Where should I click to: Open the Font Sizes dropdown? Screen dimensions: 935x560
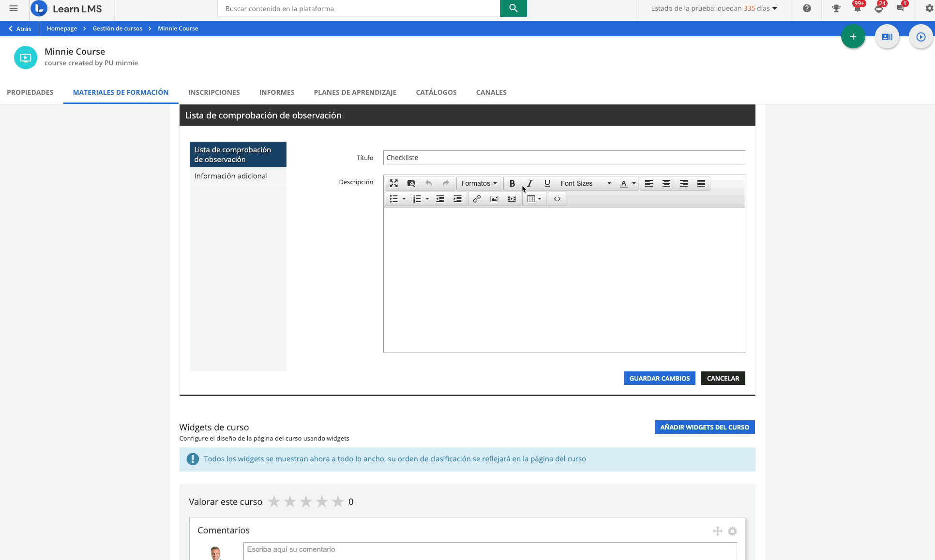tap(586, 183)
